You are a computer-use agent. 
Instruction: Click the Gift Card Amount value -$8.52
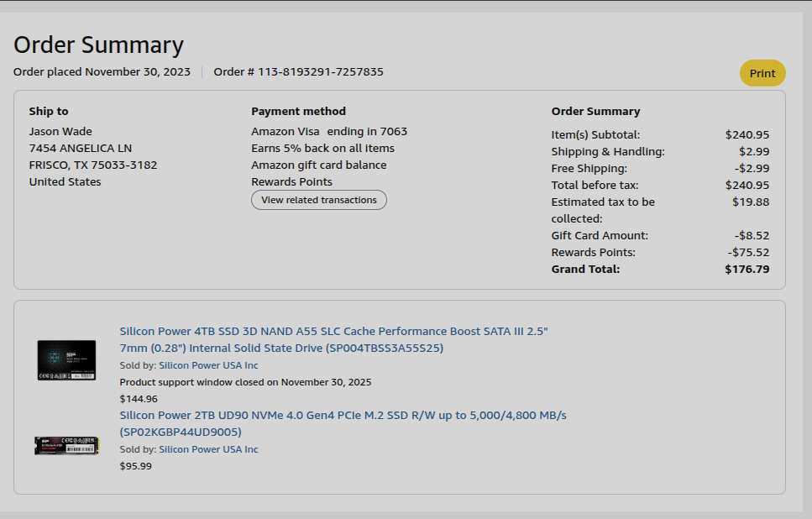[752, 236]
